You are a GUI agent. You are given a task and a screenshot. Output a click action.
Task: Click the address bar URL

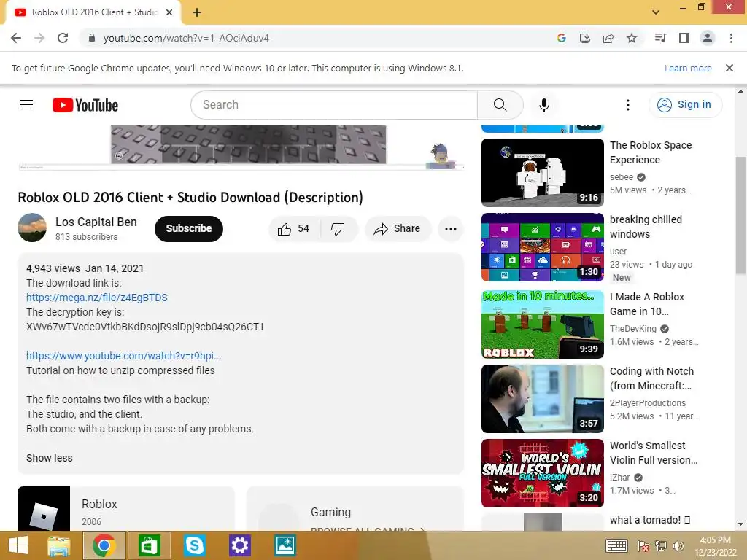(186, 38)
